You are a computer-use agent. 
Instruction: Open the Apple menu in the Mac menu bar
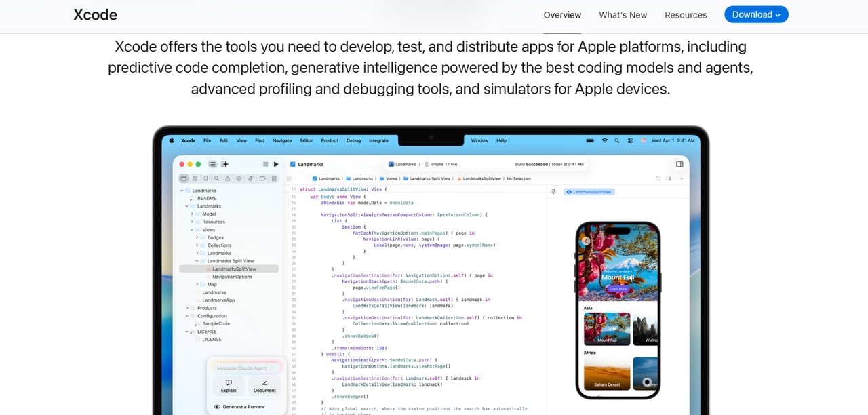[x=171, y=140]
